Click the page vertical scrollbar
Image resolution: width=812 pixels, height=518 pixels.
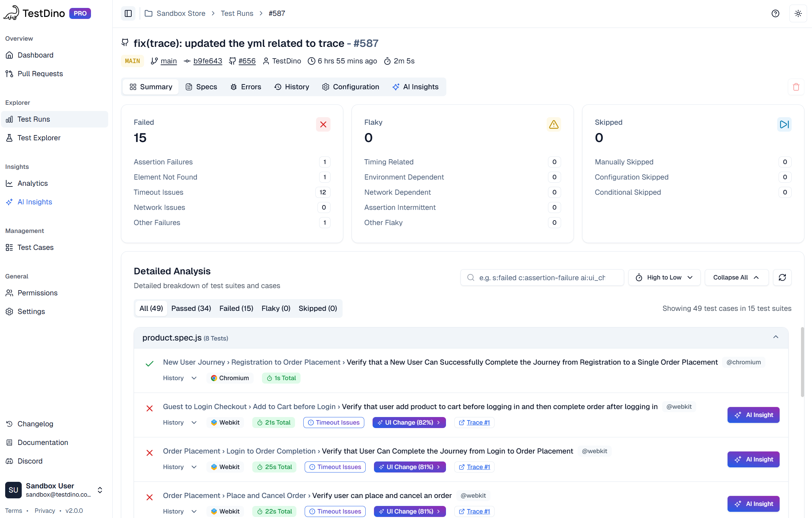coord(802,362)
